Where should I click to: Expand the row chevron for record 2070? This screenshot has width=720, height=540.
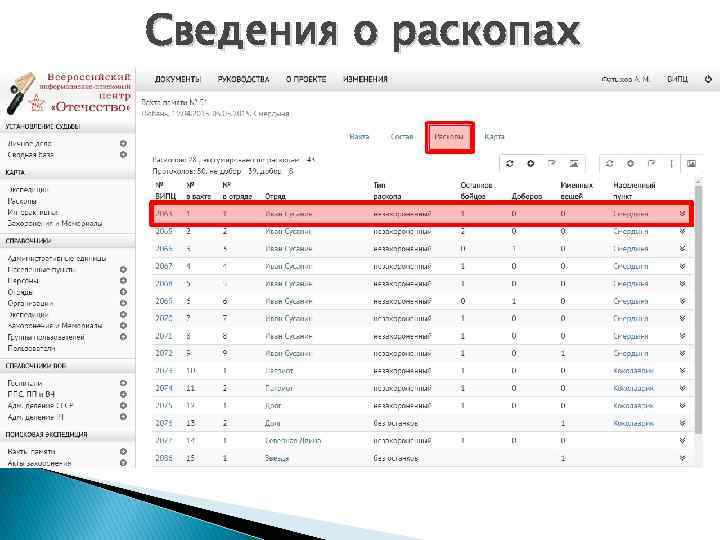(x=682, y=318)
